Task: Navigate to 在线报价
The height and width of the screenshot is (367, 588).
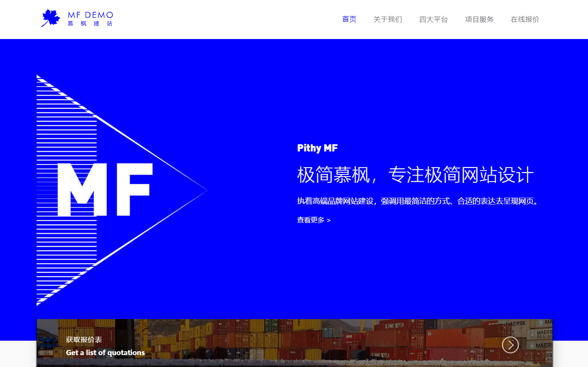Action: (525, 19)
